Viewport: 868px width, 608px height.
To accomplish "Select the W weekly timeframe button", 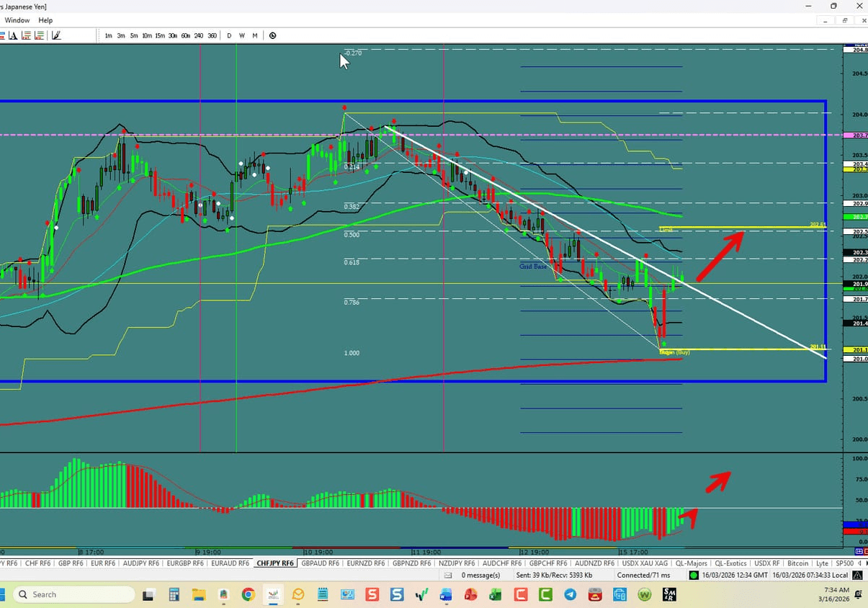I will (x=242, y=35).
